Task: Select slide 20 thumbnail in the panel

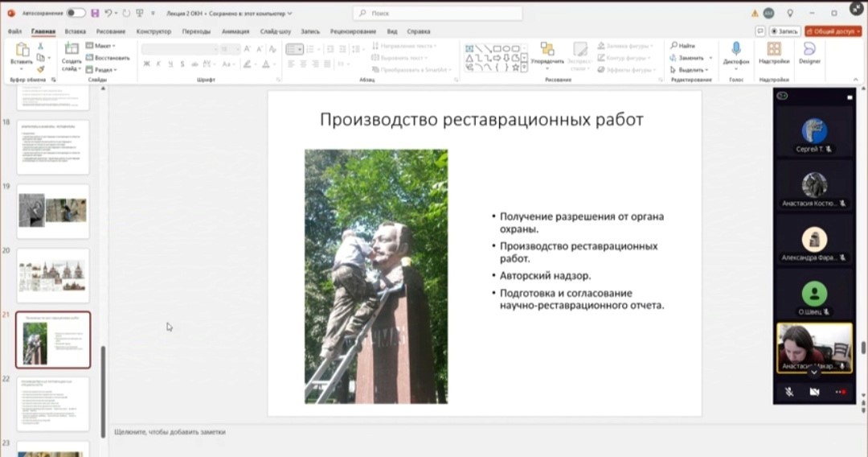Action: pyautogui.click(x=54, y=275)
